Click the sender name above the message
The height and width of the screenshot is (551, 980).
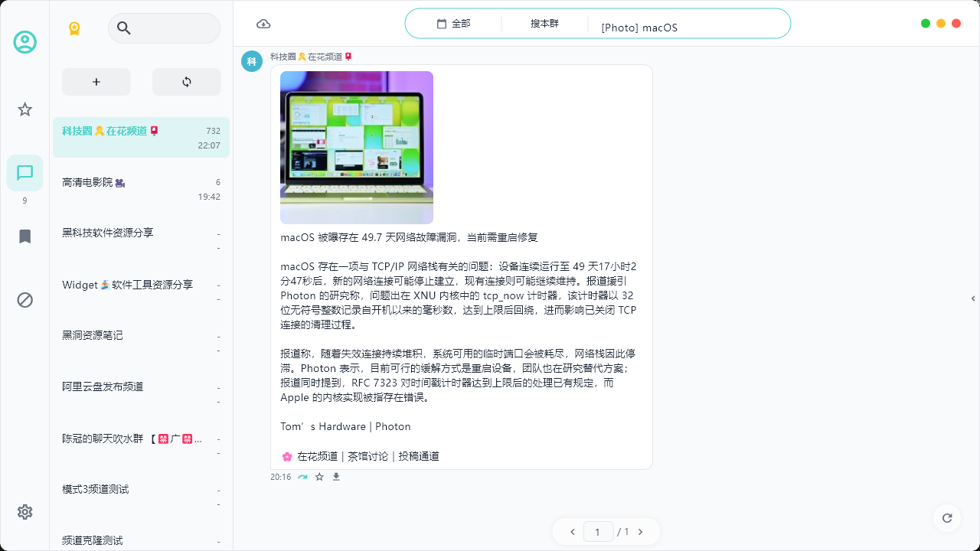tap(311, 57)
